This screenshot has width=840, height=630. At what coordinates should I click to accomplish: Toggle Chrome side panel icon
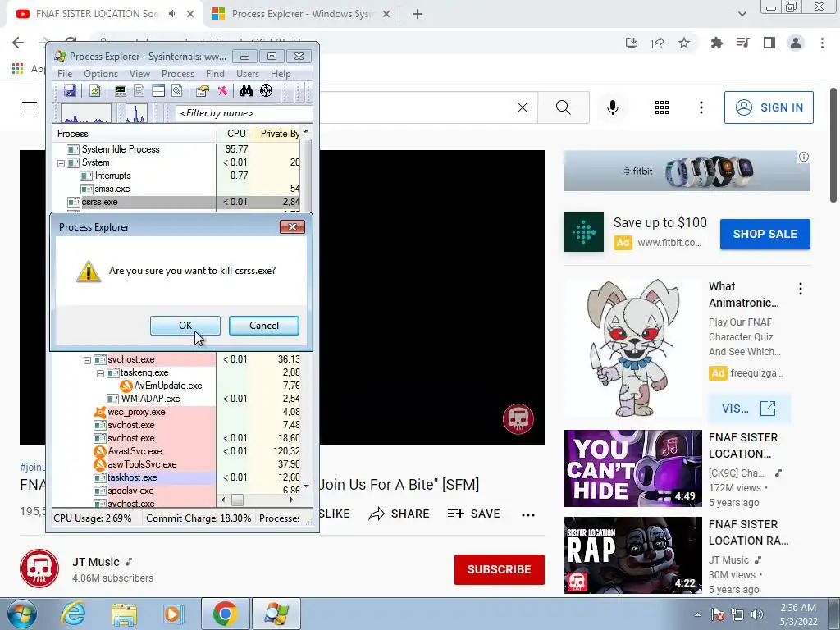[x=769, y=43]
